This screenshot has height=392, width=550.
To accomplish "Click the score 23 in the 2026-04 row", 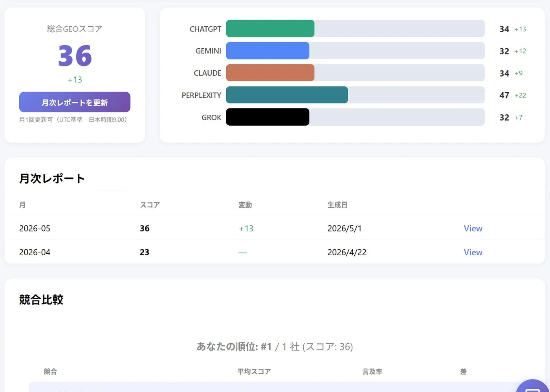I will (x=145, y=252).
